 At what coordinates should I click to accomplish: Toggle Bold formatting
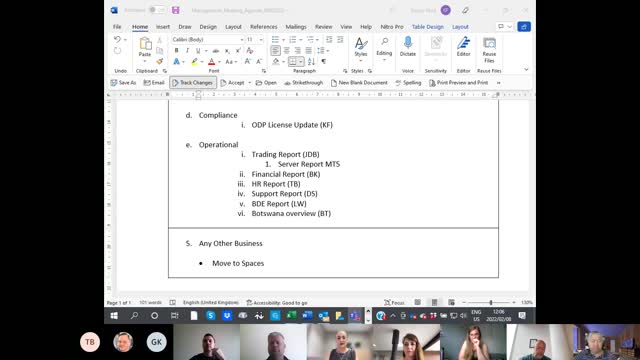pos(176,51)
